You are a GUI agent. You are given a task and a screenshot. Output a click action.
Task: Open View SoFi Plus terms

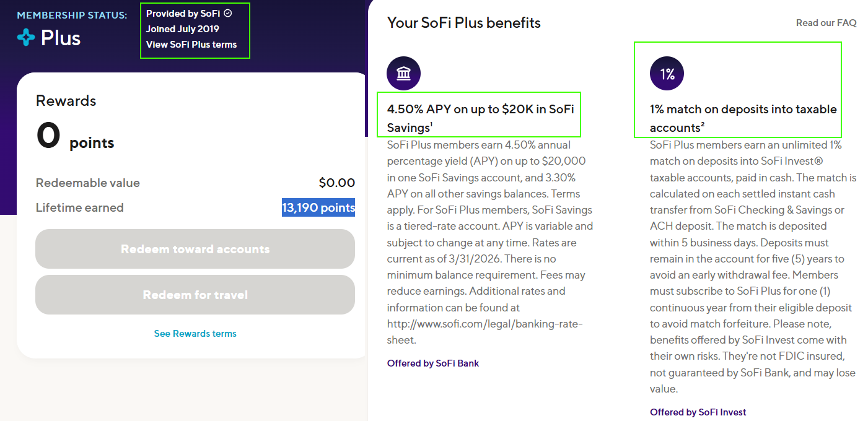tap(191, 44)
